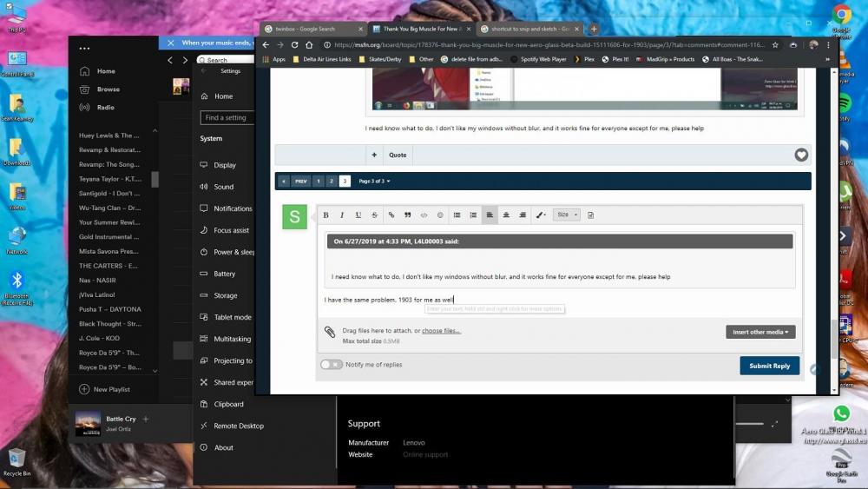Insert a code block in the editor

[x=424, y=215]
